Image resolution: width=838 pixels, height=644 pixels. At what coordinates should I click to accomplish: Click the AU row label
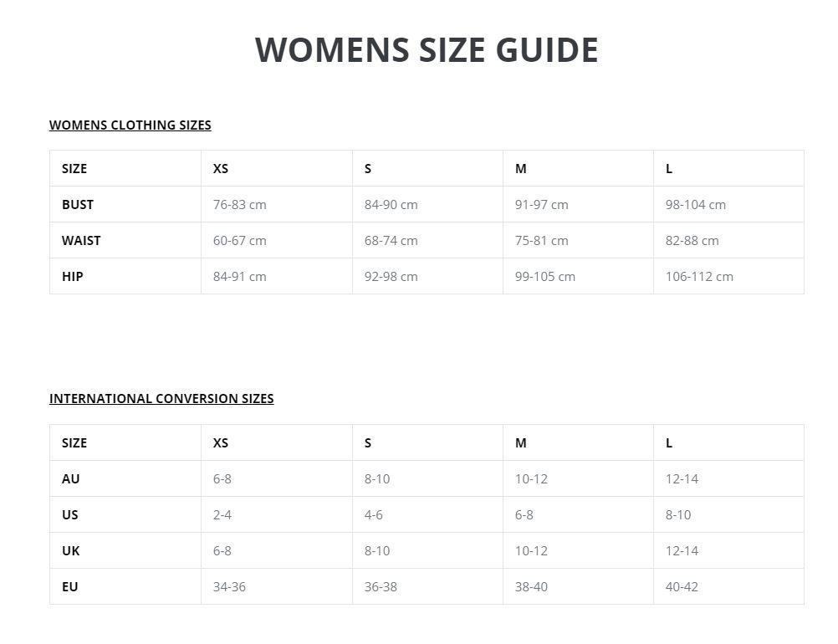(x=71, y=478)
